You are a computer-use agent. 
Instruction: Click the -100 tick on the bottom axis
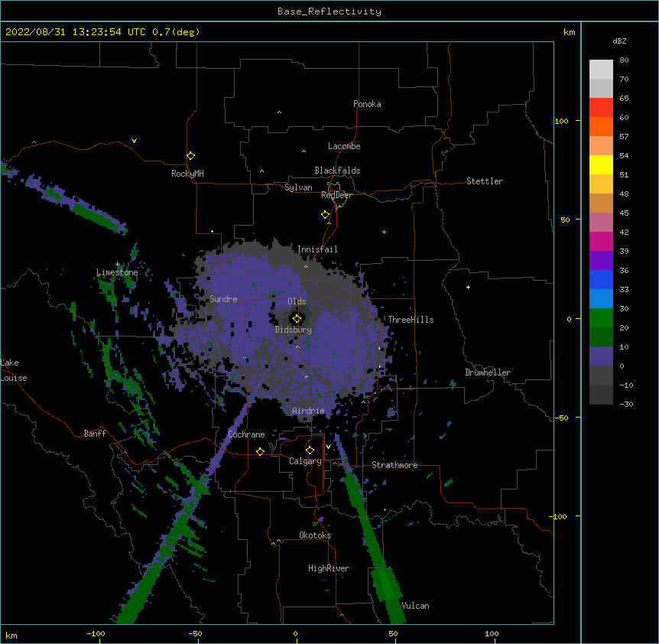click(96, 633)
